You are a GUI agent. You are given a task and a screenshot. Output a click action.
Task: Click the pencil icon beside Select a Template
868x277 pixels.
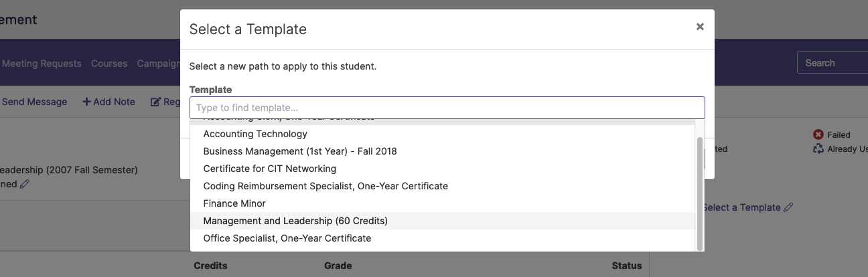[788, 207]
